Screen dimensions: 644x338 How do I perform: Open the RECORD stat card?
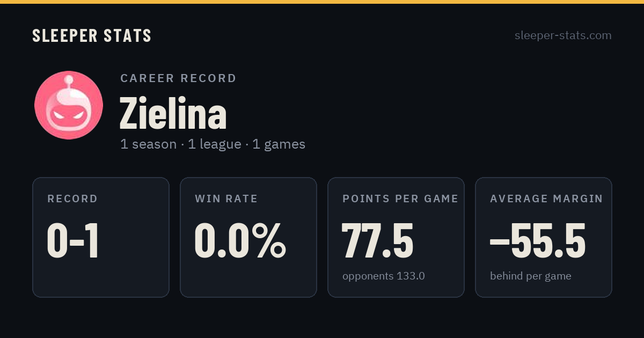pyautogui.click(x=101, y=237)
